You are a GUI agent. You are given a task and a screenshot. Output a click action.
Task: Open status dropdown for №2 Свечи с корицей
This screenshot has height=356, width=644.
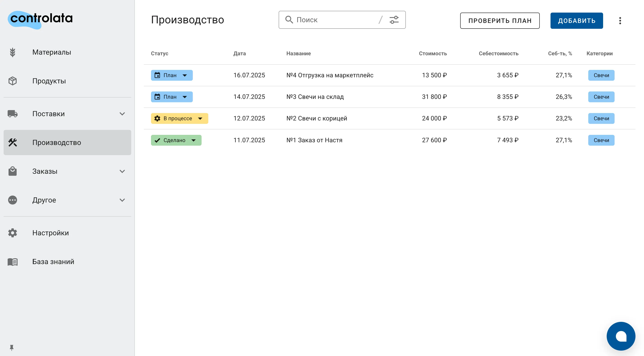179,118
